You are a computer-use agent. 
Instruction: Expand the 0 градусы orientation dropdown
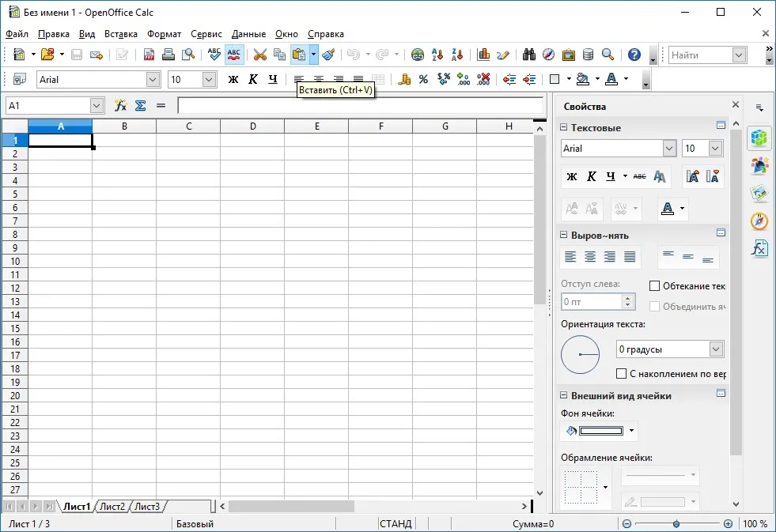[716, 349]
